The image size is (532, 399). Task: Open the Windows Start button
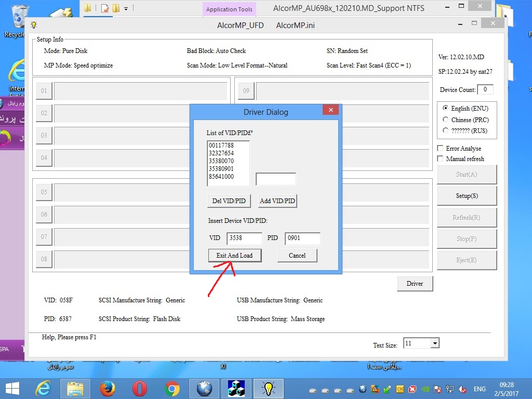(x=12, y=389)
